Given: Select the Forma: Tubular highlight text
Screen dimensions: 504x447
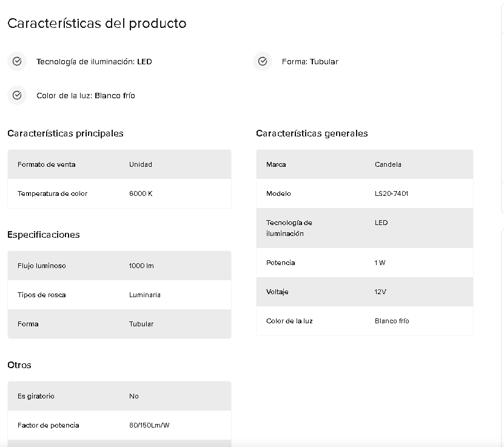Looking at the screenshot, I should [310, 62].
